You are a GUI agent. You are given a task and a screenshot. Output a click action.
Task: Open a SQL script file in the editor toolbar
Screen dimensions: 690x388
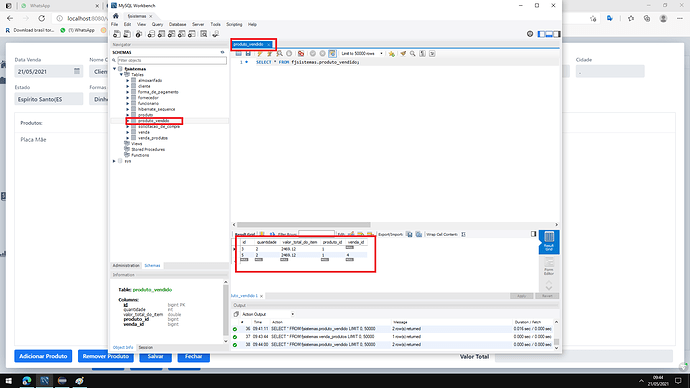click(x=239, y=54)
